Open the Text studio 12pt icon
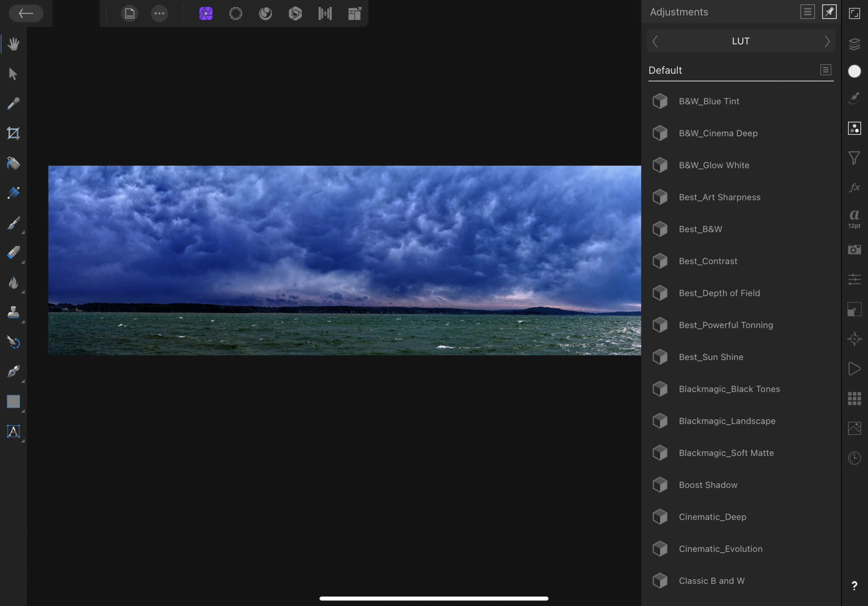868x606 pixels. click(x=854, y=218)
